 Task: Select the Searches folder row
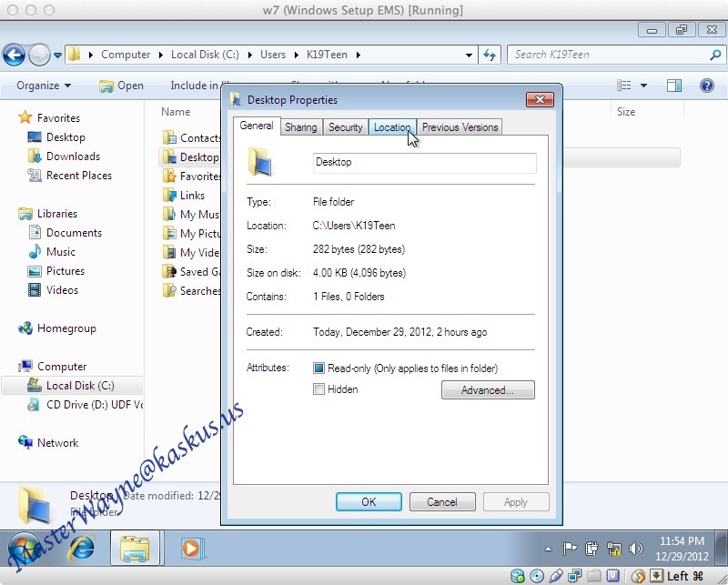tap(191, 291)
